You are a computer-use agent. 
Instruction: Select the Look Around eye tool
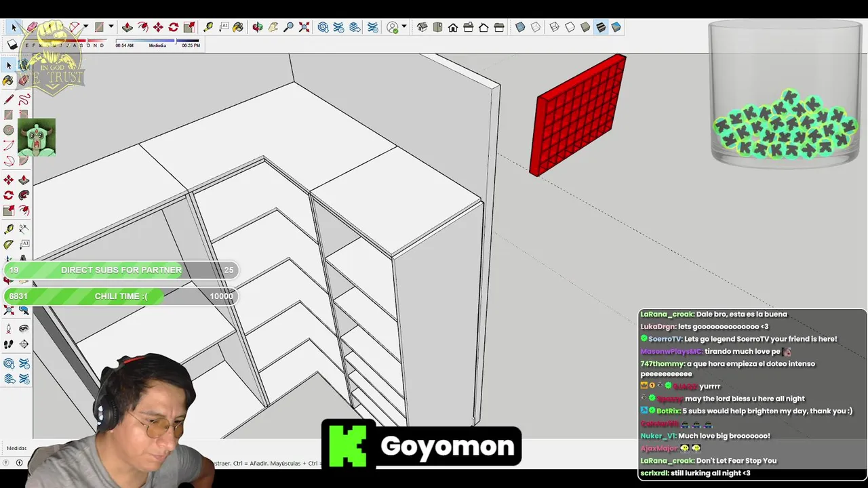(24, 329)
